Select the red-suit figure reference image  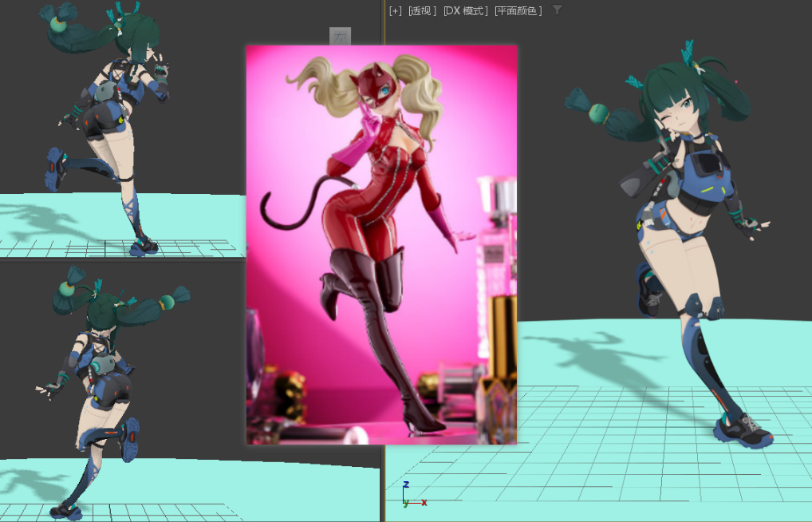pos(381,245)
